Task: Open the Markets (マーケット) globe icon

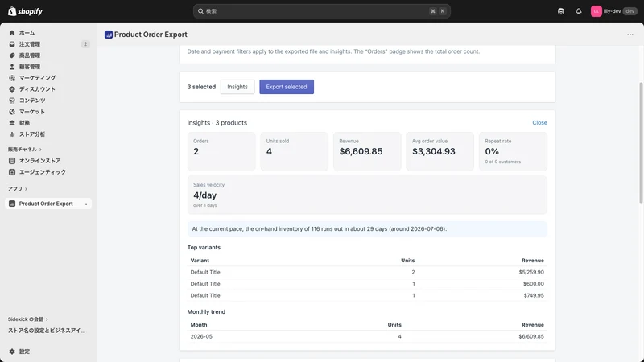Action: pos(12,112)
